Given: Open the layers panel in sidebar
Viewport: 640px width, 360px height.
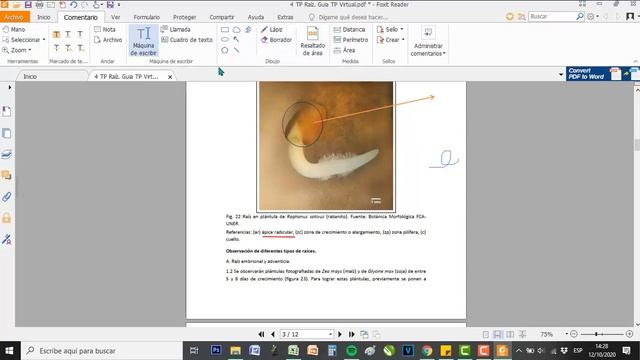Looking at the screenshot, I should [7, 154].
